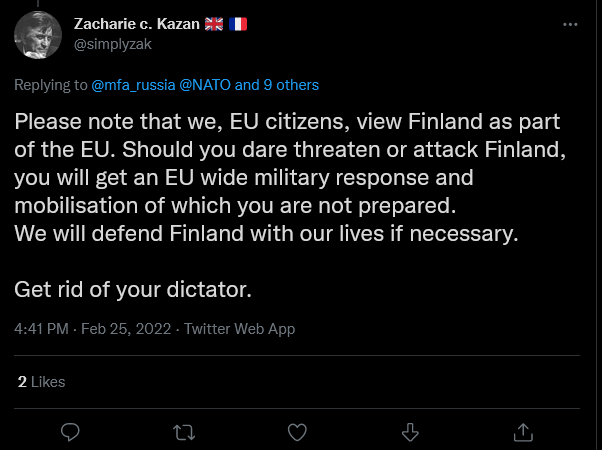Viewport: 602px width, 450px height.
Task: Click the 'Replying to' label
Action: [x=51, y=85]
